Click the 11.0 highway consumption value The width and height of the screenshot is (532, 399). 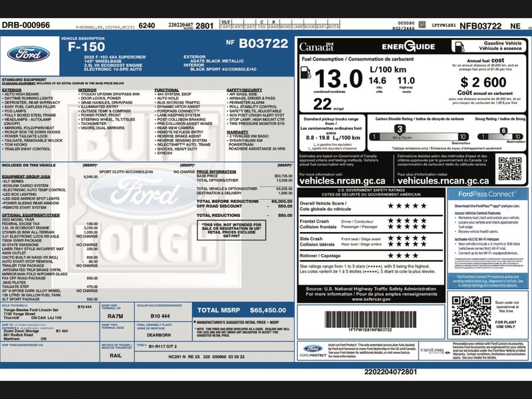click(406, 80)
